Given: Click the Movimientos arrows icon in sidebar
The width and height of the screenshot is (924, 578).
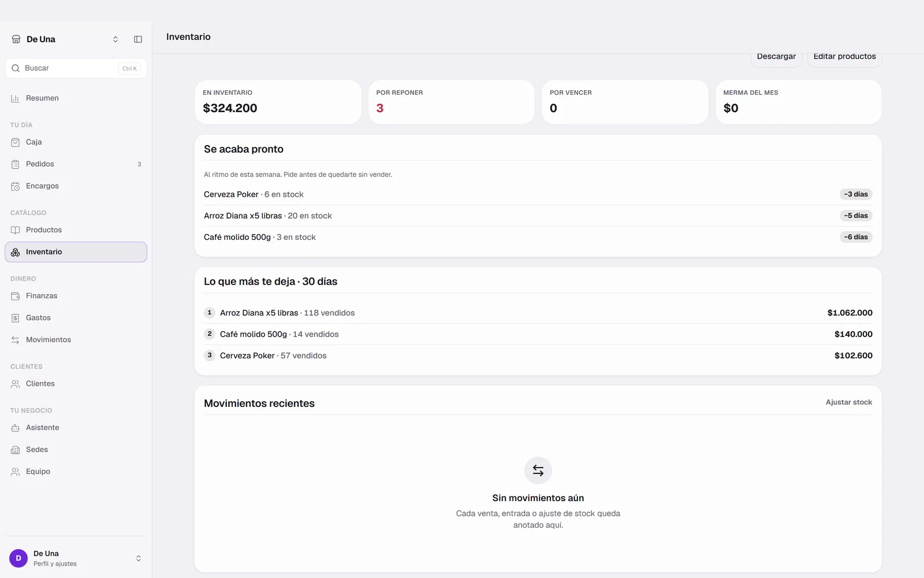Looking at the screenshot, I should (x=16, y=340).
